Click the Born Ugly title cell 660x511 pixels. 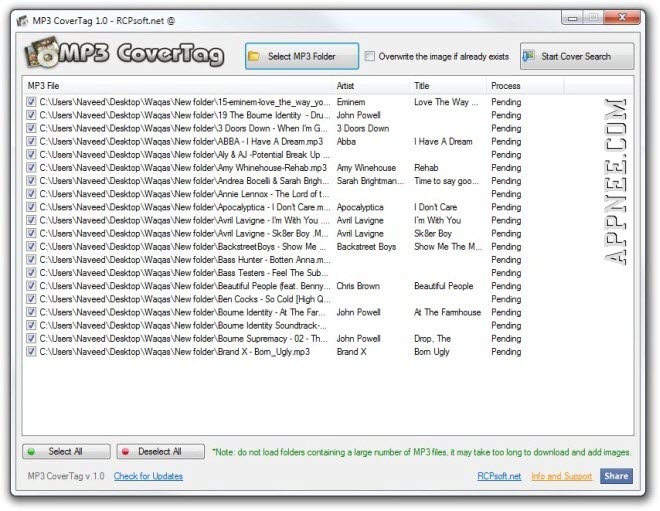point(432,351)
